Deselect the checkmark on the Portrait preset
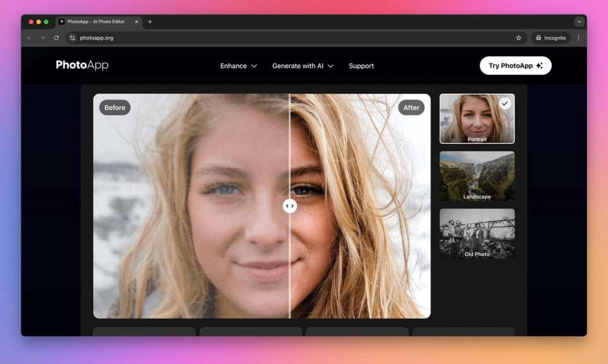608x364 pixels. 504,103
